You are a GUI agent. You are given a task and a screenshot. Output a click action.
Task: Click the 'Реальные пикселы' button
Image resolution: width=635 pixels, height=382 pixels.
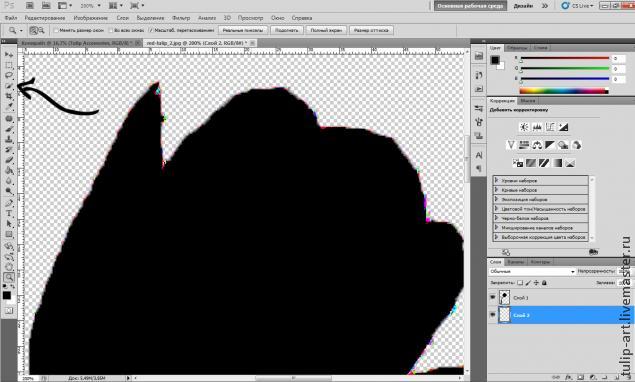coord(243,30)
